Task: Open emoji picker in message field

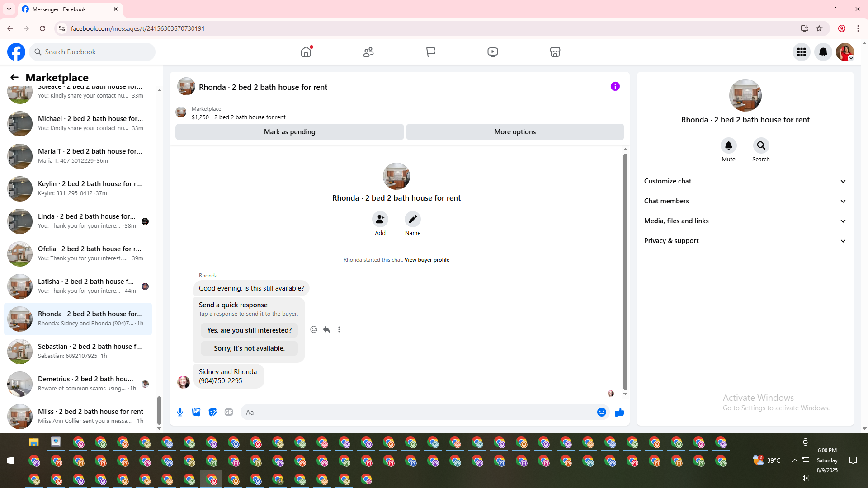Action: coord(601,412)
